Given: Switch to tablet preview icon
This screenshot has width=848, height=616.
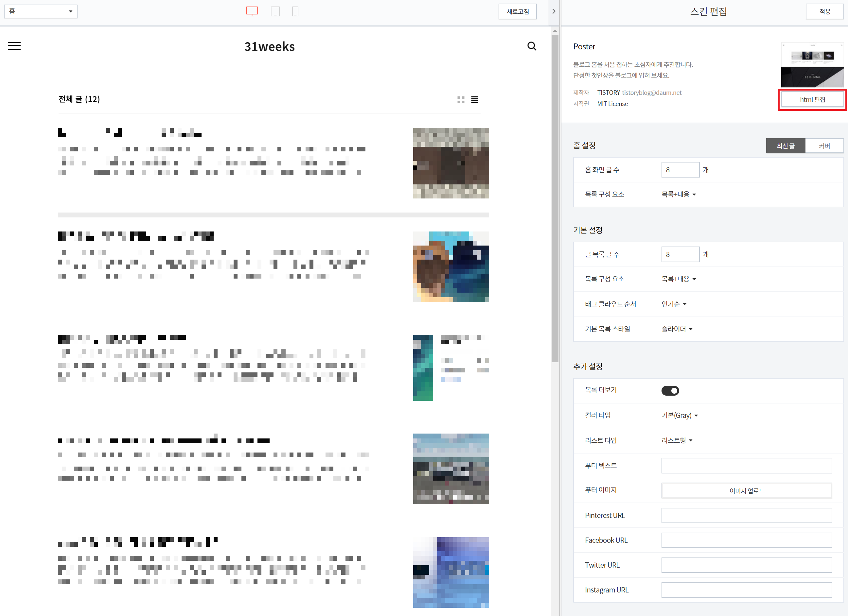Looking at the screenshot, I should 275,11.
